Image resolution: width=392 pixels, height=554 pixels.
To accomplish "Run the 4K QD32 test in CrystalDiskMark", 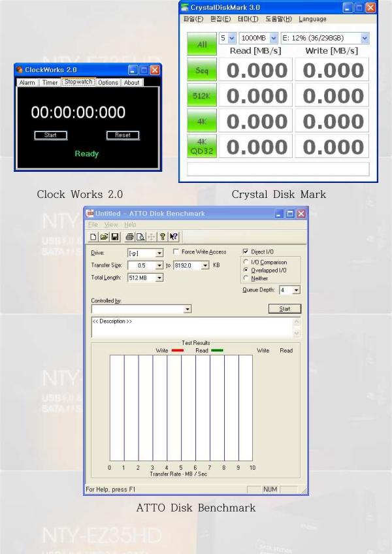I will (x=202, y=146).
